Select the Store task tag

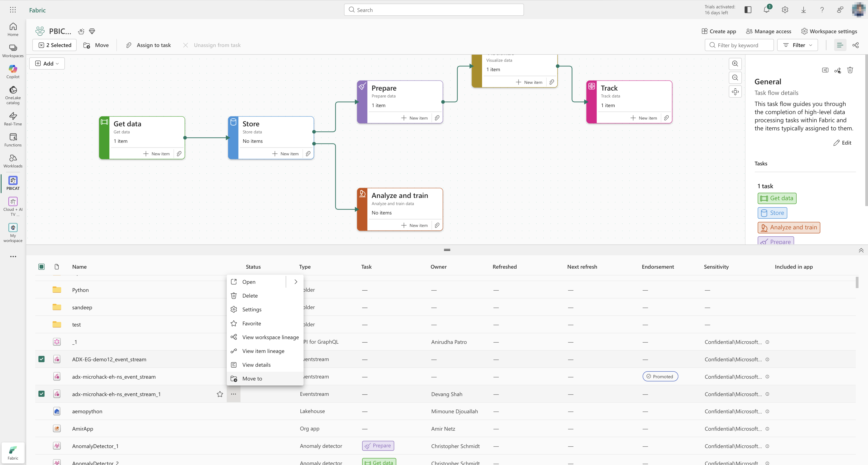click(x=772, y=213)
